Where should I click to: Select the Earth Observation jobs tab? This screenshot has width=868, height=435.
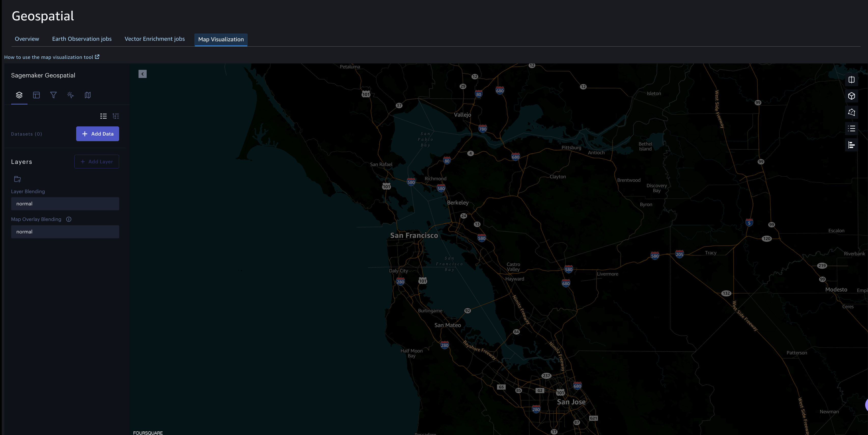82,39
